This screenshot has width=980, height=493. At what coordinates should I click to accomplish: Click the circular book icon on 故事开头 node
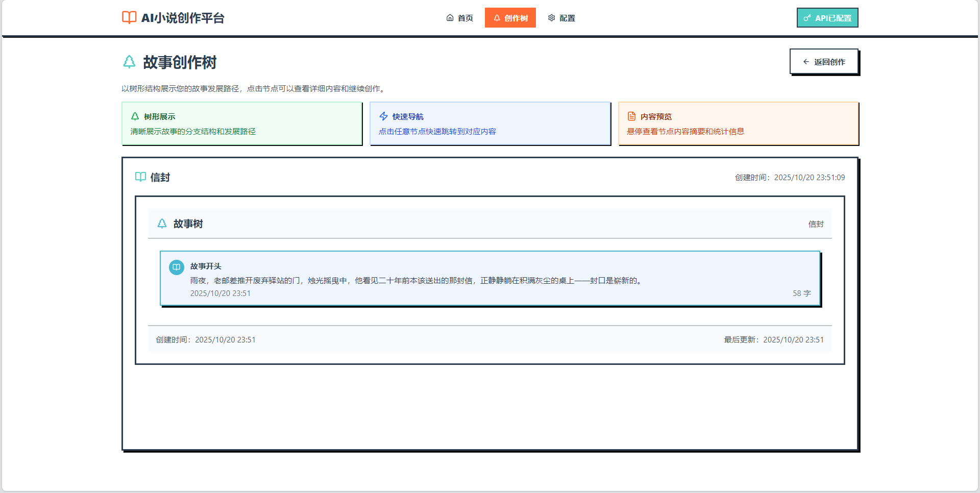(176, 267)
